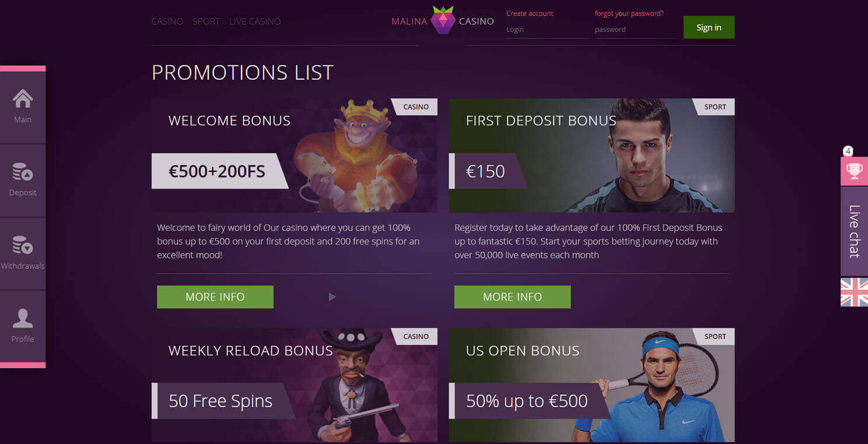The image size is (868, 444).
Task: Focus the password input field
Action: click(x=635, y=30)
